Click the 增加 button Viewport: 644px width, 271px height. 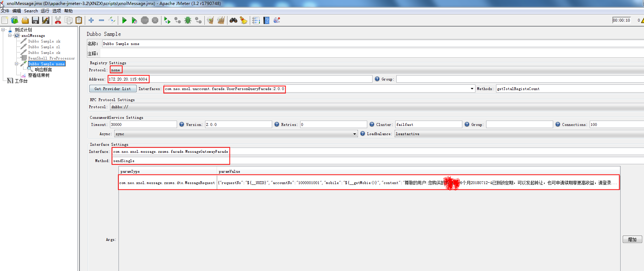[632, 239]
